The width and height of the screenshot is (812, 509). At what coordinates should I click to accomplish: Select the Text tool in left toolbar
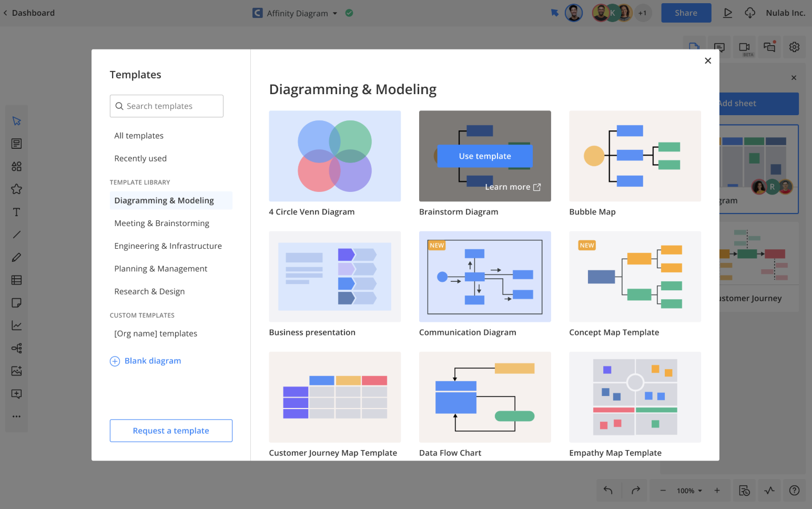point(16,212)
